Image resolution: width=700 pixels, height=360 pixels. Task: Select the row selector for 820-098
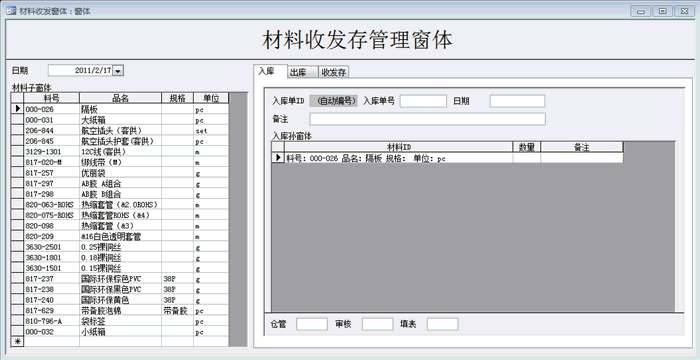click(x=17, y=226)
